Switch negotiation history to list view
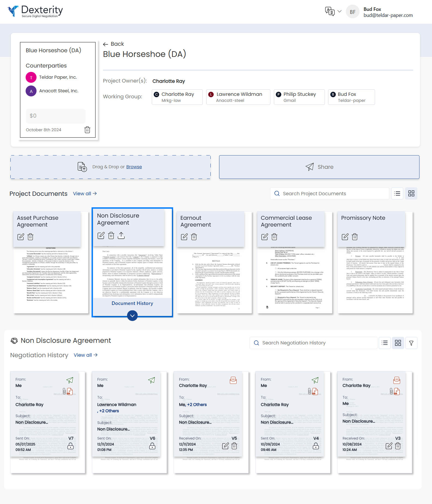 pos(385,343)
